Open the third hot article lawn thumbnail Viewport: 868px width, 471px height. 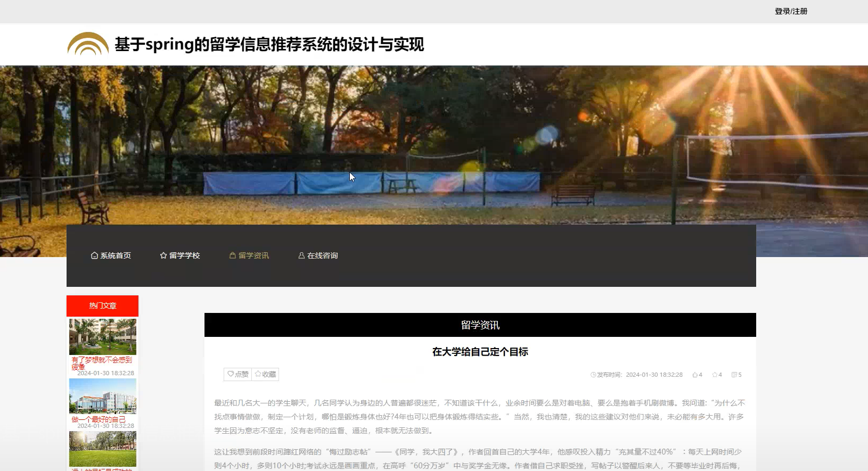pyautogui.click(x=103, y=449)
